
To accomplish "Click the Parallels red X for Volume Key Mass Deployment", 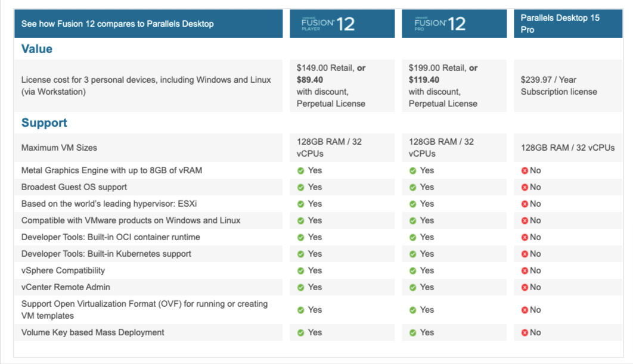I will (525, 333).
